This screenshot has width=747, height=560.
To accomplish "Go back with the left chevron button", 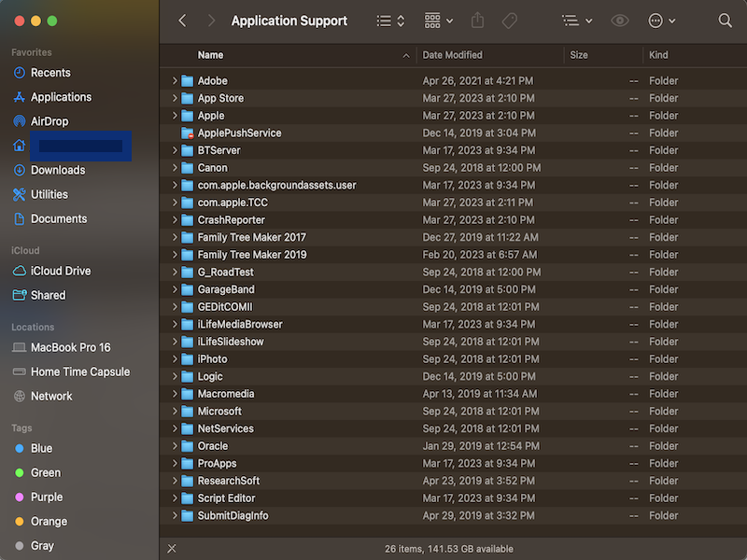I will point(182,21).
